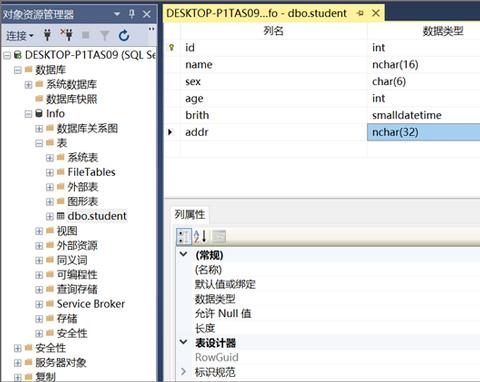
Task: Switch column properties to categorized view
Action: [x=184, y=236]
